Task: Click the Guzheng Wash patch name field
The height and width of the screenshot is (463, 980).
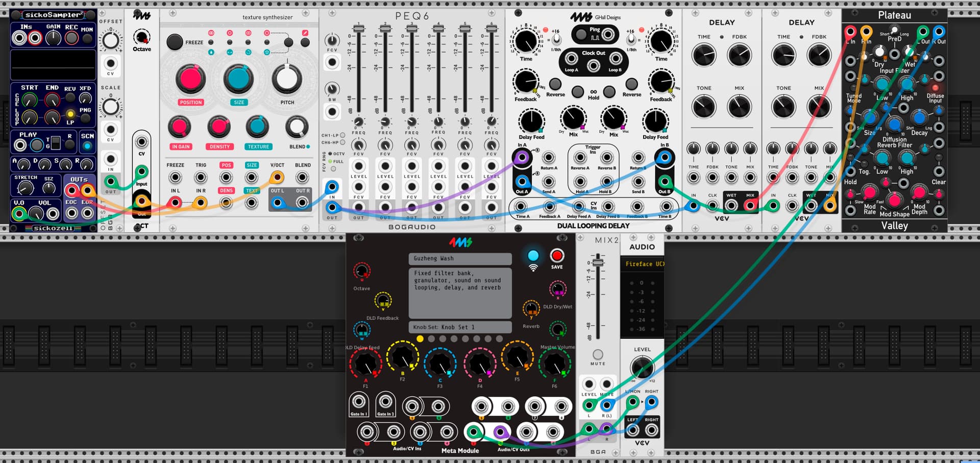Action: pyautogui.click(x=460, y=259)
